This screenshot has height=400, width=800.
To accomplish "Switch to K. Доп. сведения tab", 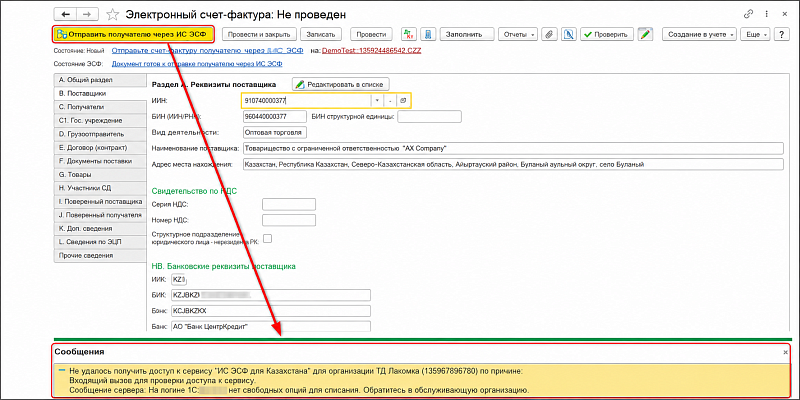I will pyautogui.click(x=100, y=229).
